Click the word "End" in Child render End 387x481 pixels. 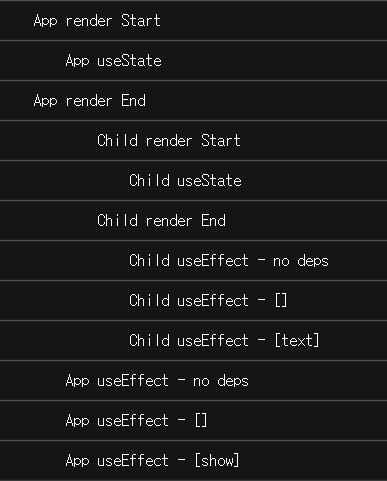[213, 221]
